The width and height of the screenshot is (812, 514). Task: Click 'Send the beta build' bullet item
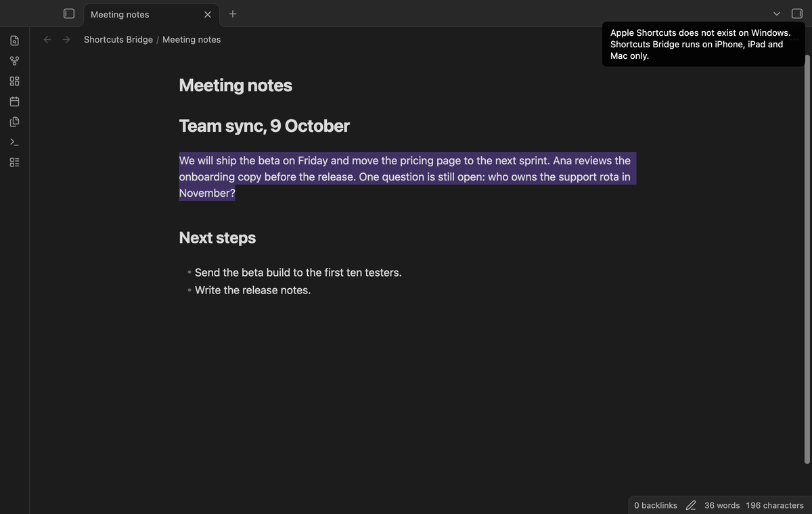click(x=298, y=273)
